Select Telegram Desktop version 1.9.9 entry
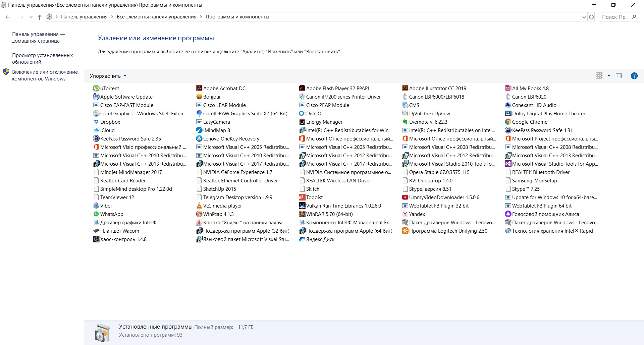The width and height of the screenshot is (644, 345). point(234,197)
